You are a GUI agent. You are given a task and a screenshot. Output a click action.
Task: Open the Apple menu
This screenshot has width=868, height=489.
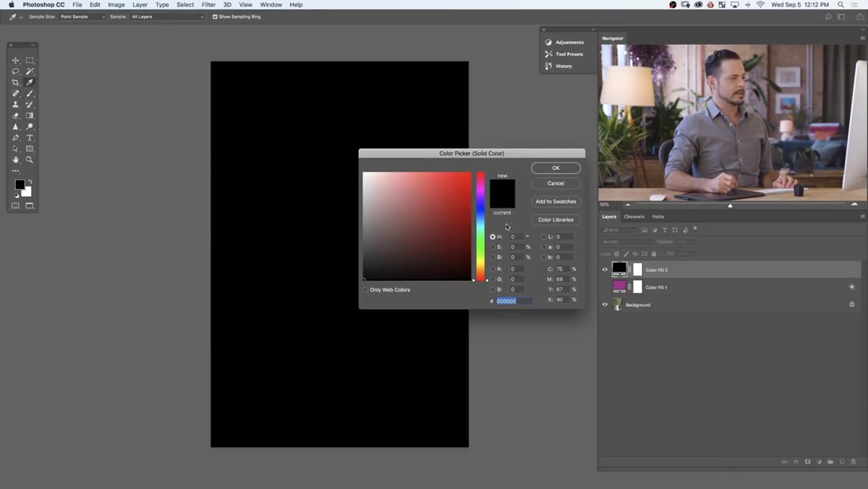pos(11,4)
